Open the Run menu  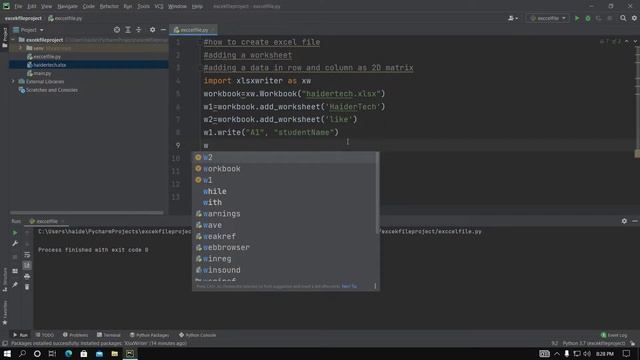point(128,7)
